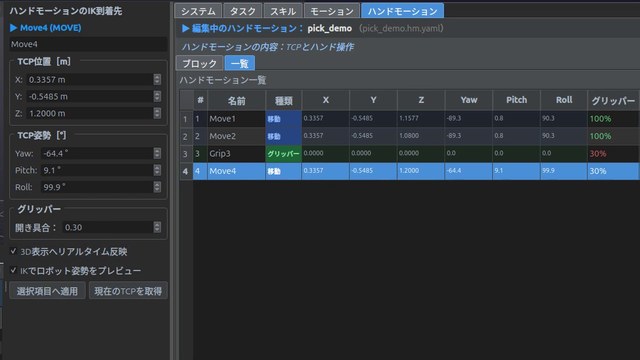Click the Roll column header
This screenshot has height=360, width=640.
click(564, 100)
